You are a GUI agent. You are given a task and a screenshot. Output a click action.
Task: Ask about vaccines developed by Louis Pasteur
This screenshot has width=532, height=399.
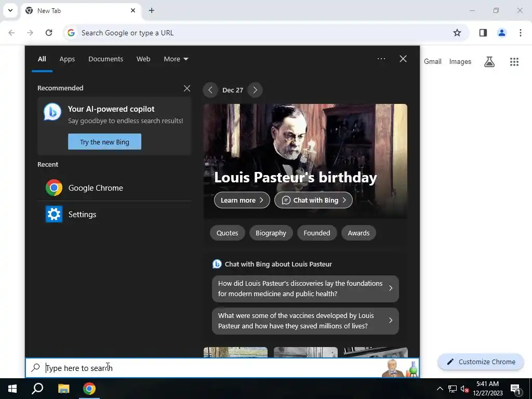point(305,321)
